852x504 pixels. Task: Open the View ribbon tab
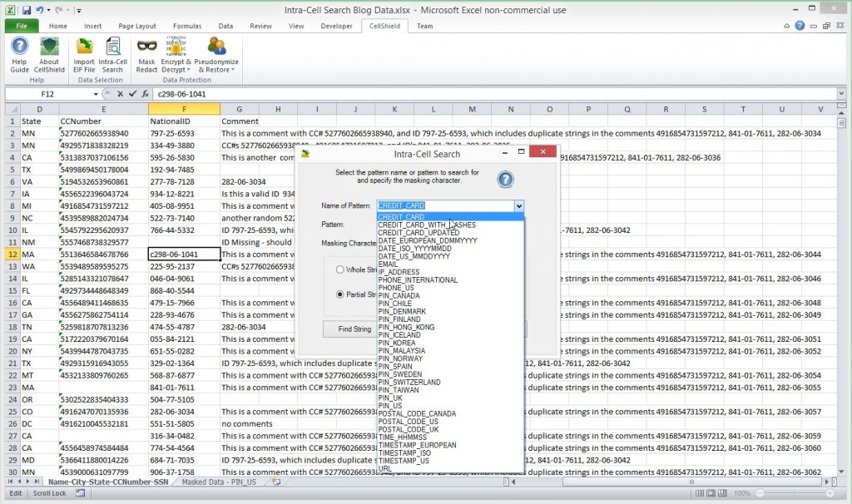click(x=296, y=26)
